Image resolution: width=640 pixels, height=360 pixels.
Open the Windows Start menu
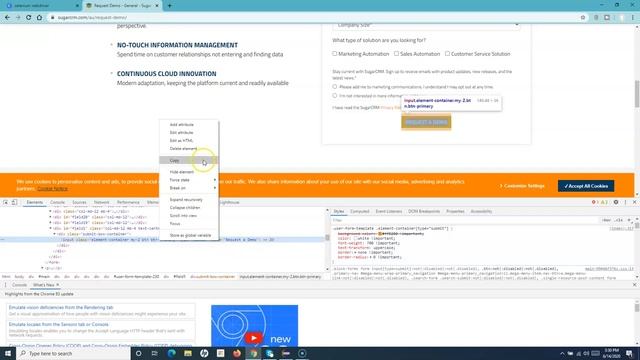point(8,353)
